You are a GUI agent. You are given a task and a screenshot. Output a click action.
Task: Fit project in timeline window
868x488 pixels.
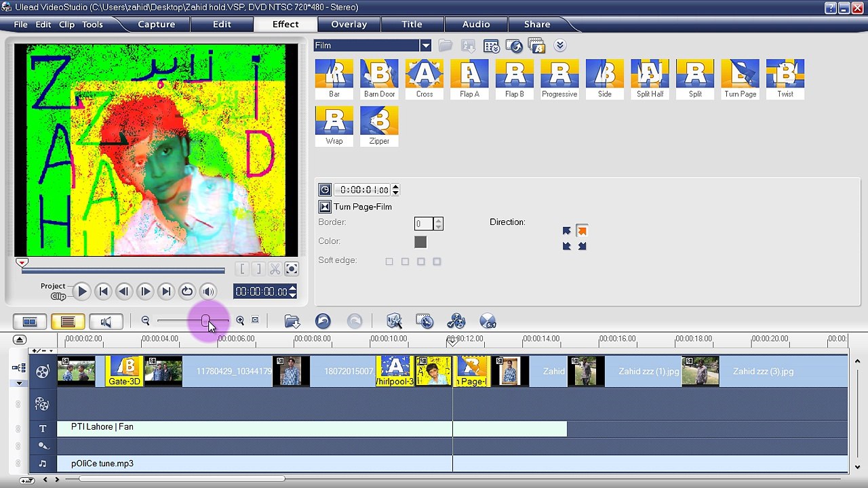(255, 320)
